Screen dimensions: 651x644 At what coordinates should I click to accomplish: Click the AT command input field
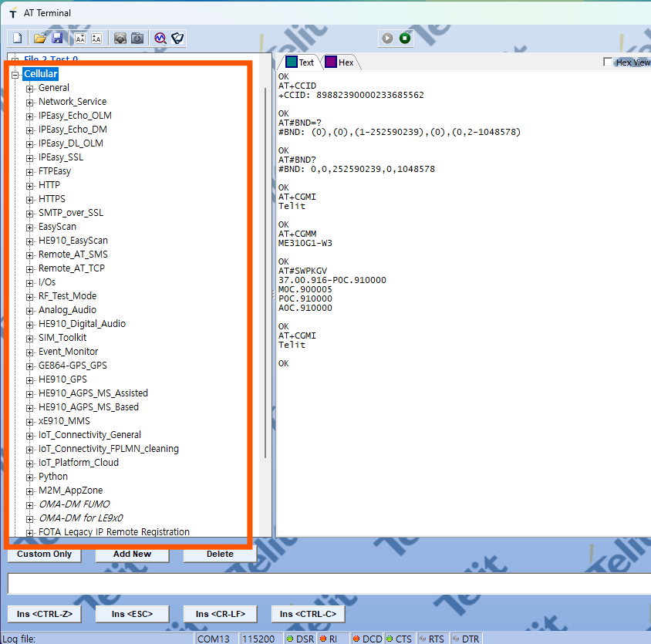329,584
